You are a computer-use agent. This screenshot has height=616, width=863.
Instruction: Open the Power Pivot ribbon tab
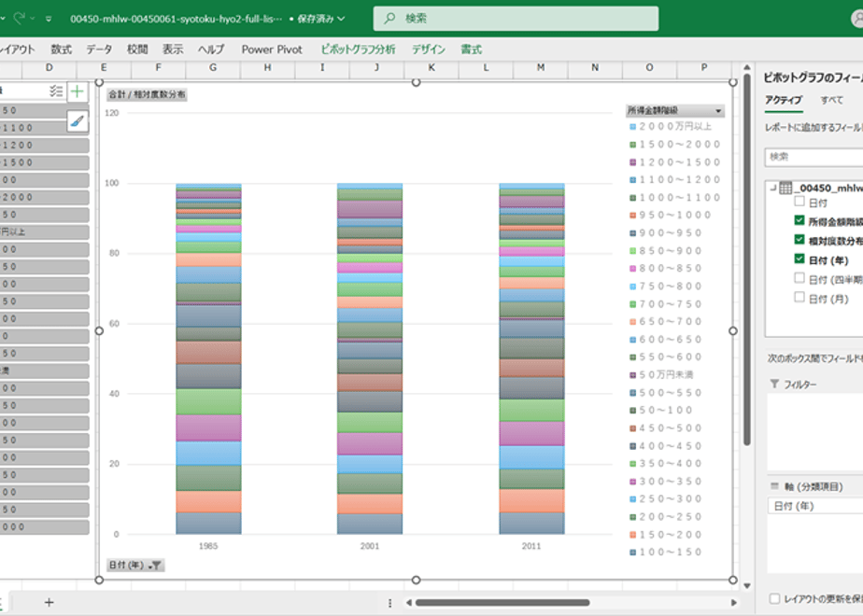click(272, 49)
